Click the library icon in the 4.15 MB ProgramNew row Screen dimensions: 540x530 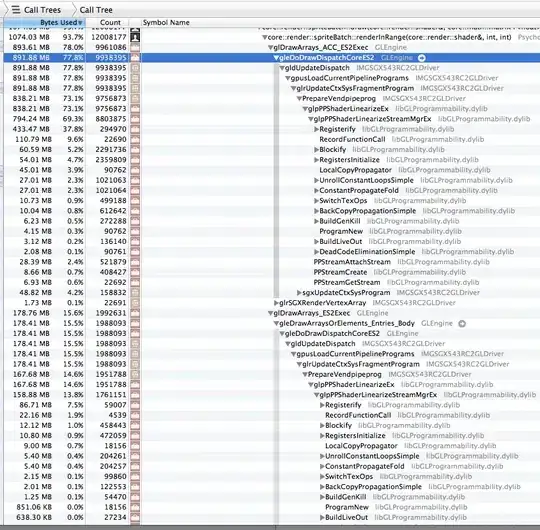click(x=135, y=231)
